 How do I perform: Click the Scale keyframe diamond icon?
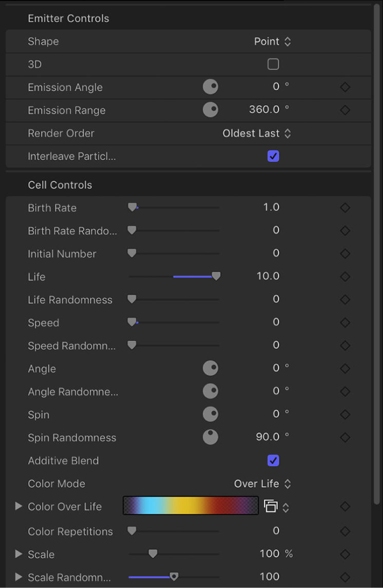[345, 554]
